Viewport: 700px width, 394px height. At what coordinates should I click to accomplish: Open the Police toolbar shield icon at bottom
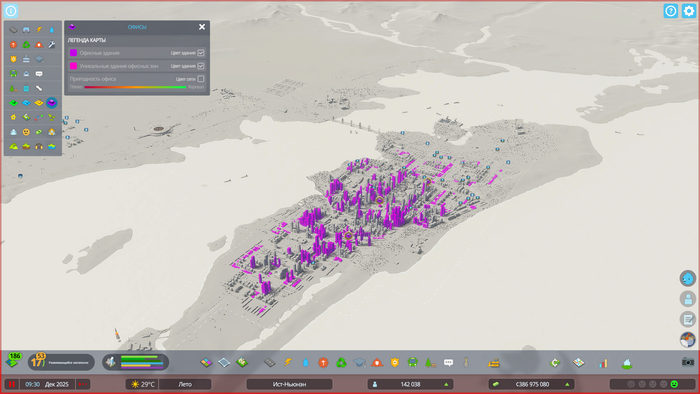click(395, 362)
